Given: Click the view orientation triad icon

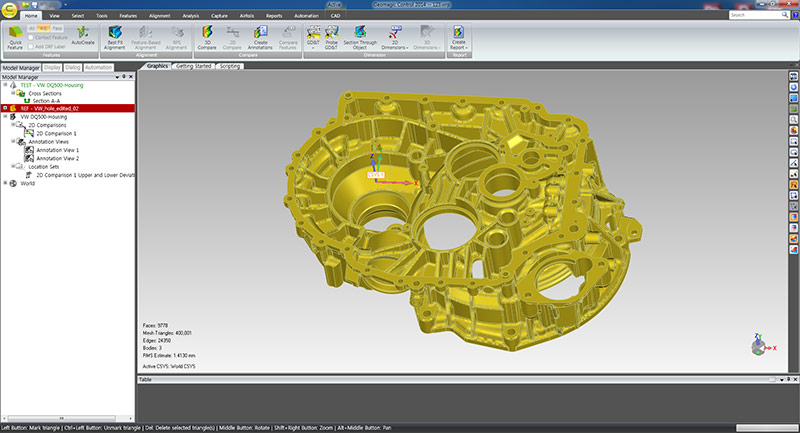Looking at the screenshot, I should (759, 345).
